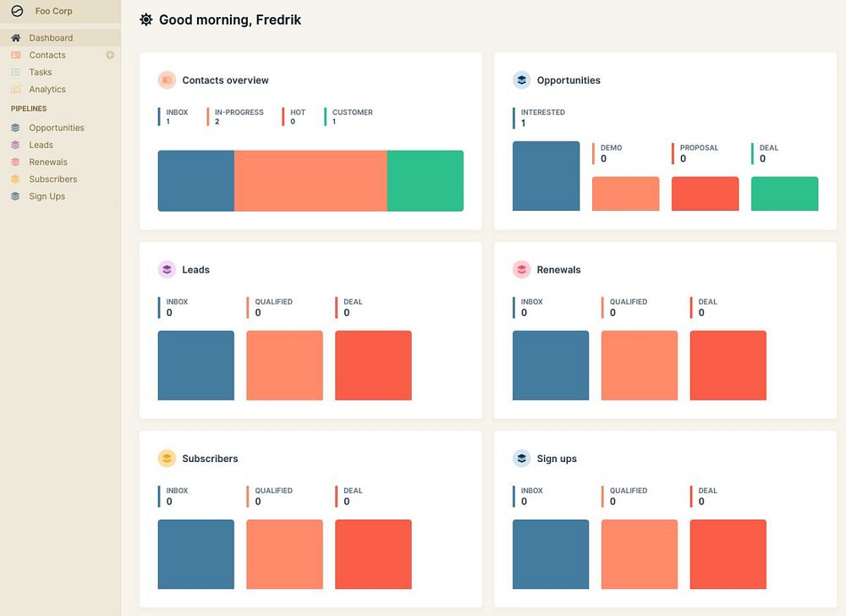Select Sign Ups in the sidebar
This screenshot has height=616, width=846.
point(47,196)
